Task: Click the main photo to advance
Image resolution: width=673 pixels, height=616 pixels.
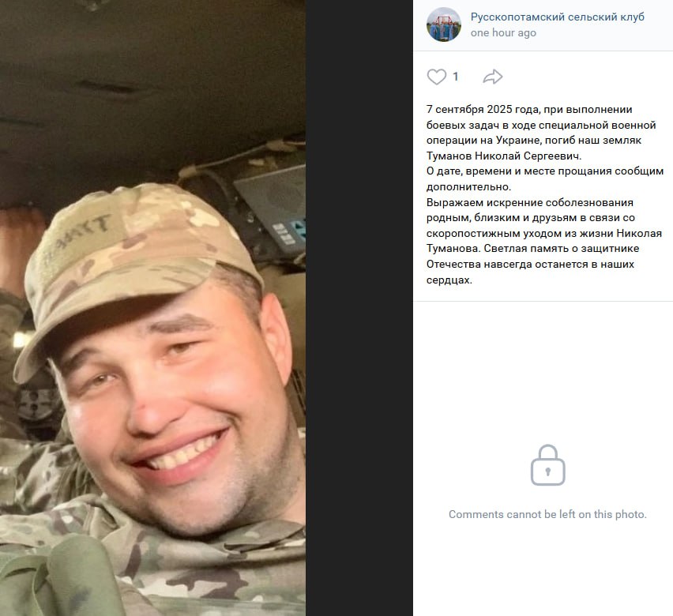Action: click(152, 308)
